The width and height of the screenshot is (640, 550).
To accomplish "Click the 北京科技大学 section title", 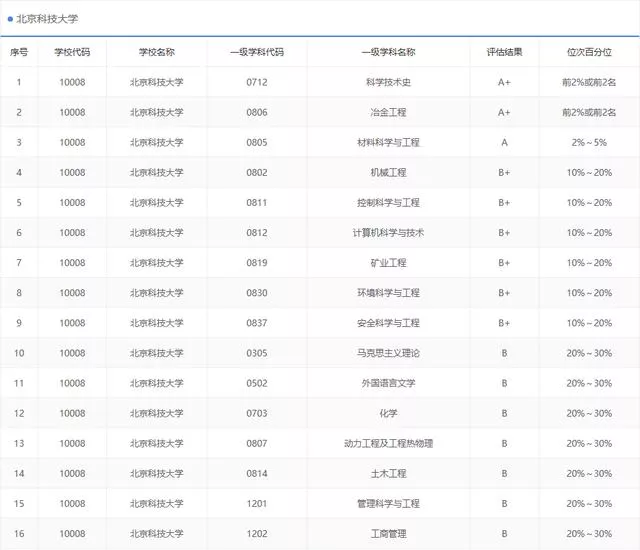I will 47,19.
